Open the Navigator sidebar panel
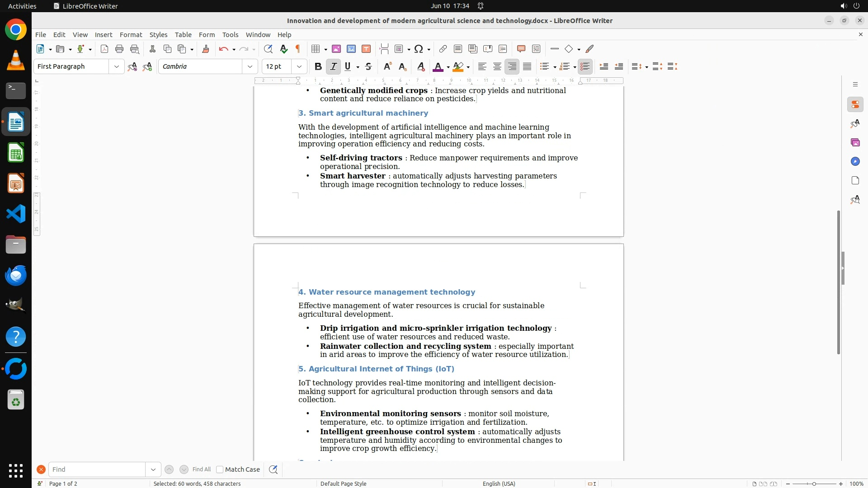The height and width of the screenshot is (488, 868). (855, 161)
